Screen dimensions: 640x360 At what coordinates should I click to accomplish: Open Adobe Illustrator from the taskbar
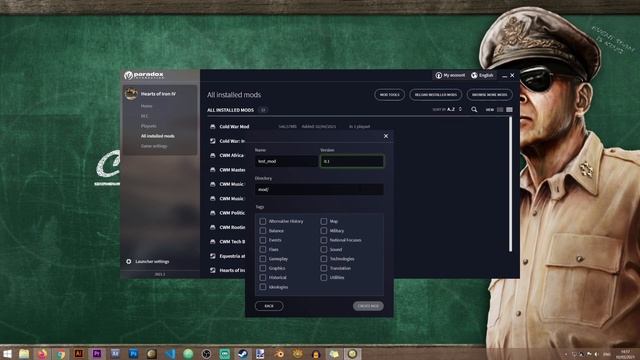(x=79, y=354)
